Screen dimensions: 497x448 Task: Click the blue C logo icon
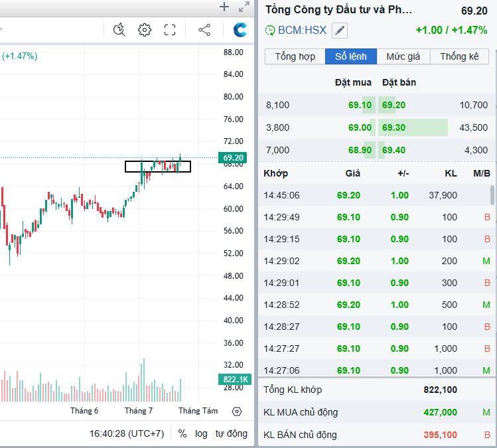click(240, 30)
